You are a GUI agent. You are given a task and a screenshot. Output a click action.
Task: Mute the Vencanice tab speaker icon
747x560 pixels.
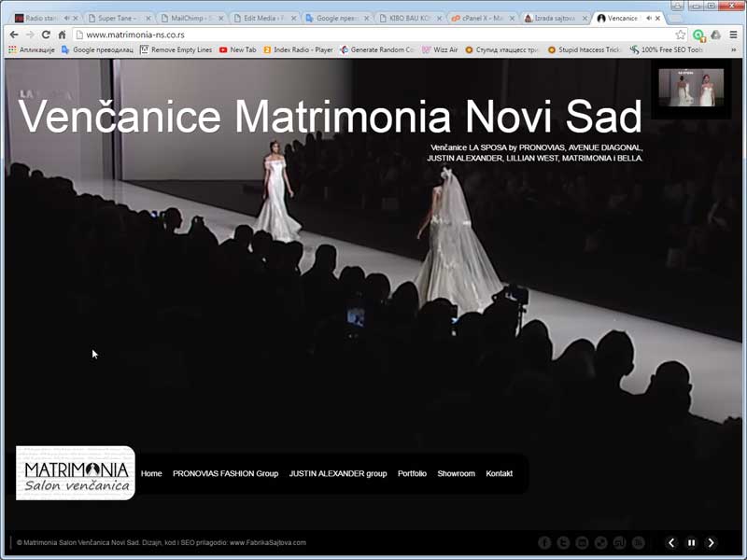pos(648,18)
